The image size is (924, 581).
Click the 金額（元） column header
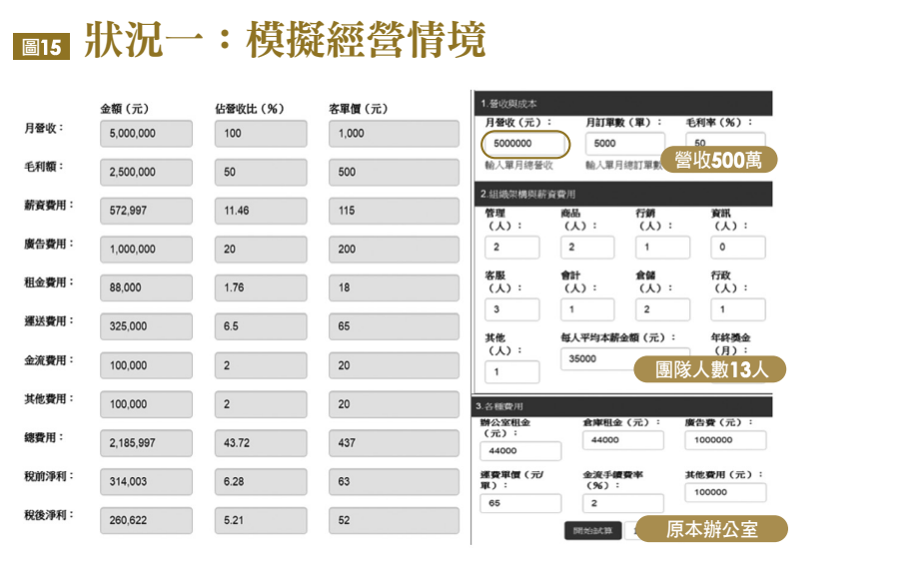[x=124, y=109]
